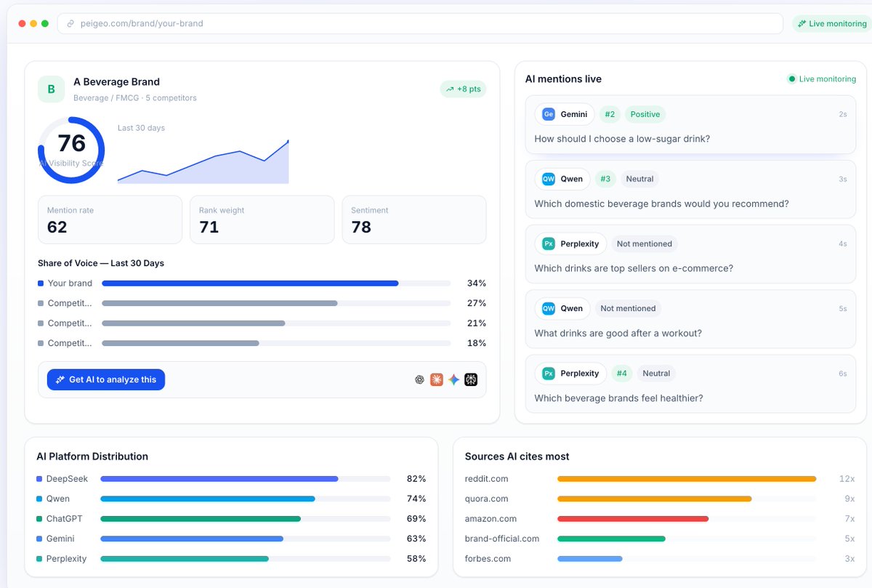Click the #4 rank badge
This screenshot has height=588, width=872.
pyautogui.click(x=621, y=373)
